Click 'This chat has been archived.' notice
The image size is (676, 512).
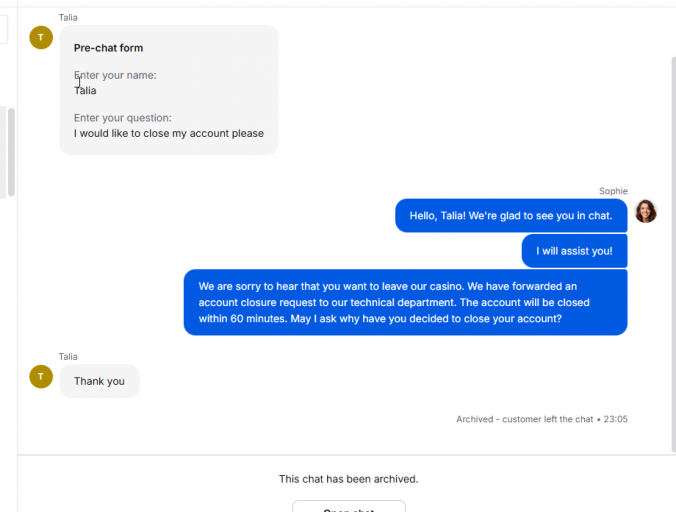[348, 479]
